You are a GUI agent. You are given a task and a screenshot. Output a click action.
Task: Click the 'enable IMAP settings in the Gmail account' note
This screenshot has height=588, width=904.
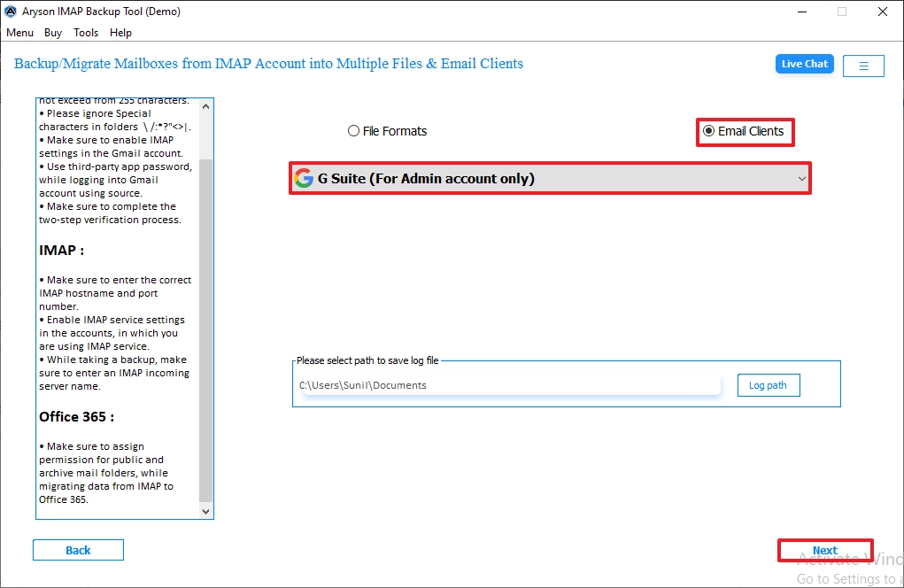(111, 146)
